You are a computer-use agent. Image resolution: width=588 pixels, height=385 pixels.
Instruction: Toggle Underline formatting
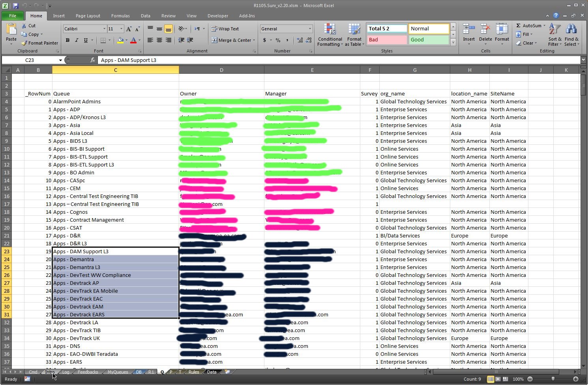click(x=86, y=40)
